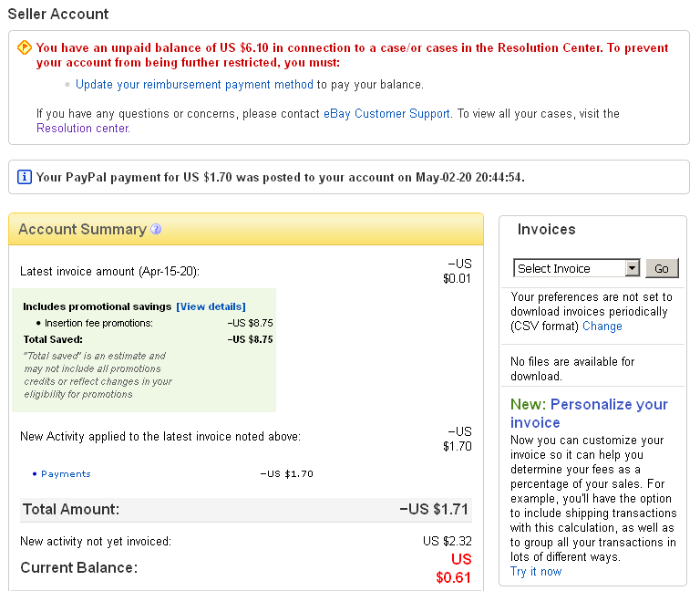Click the yellow warning flag icon
This screenshot has width=700, height=591.
25,47
